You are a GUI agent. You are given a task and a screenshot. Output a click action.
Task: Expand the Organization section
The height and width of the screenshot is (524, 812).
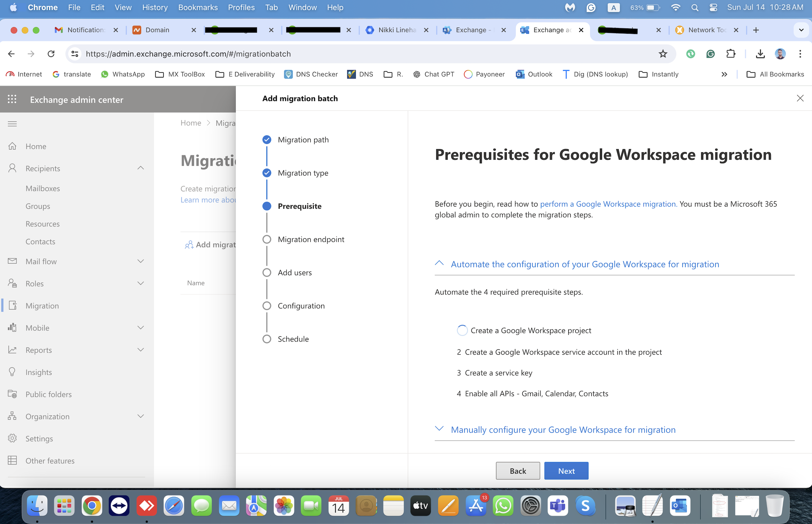pyautogui.click(x=141, y=416)
